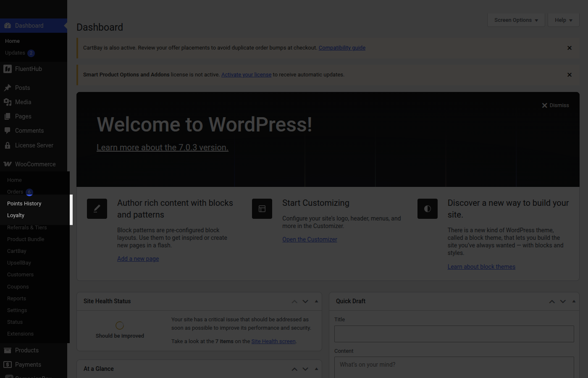Click the WooCommerce logo icon
The image size is (588, 378).
click(x=8, y=164)
